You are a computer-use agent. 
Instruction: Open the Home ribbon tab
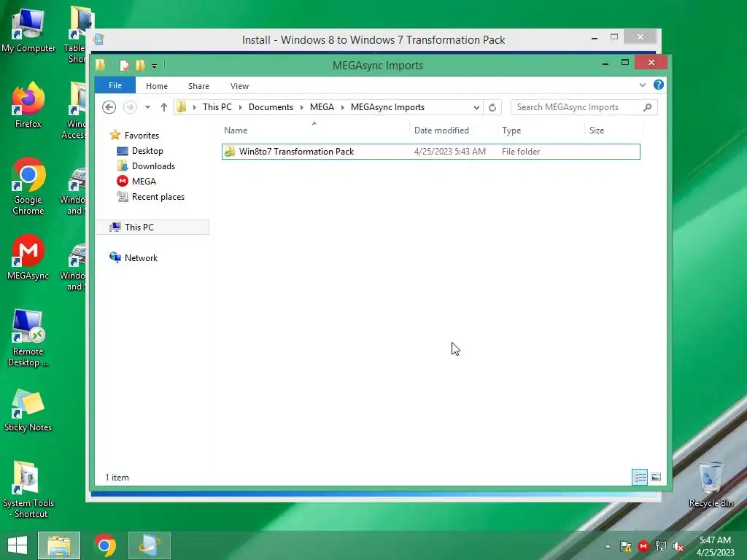point(157,86)
